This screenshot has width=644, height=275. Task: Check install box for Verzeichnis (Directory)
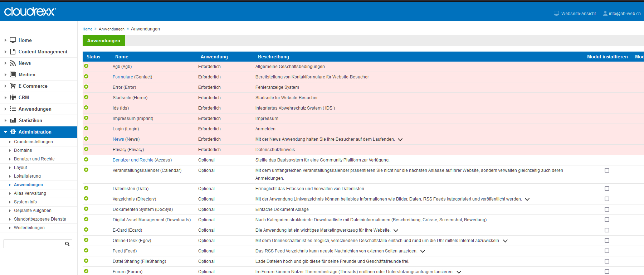(x=607, y=199)
